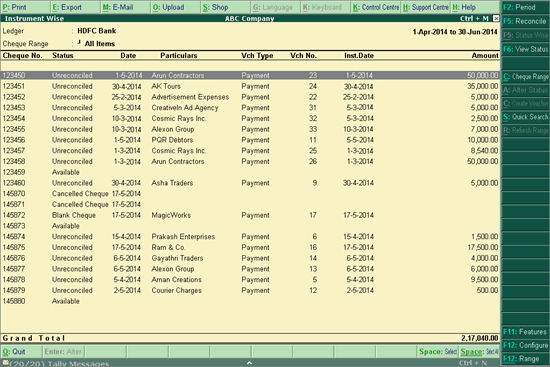550x367 pixels.
Task: Open F12: Configure settings
Action: (525, 345)
